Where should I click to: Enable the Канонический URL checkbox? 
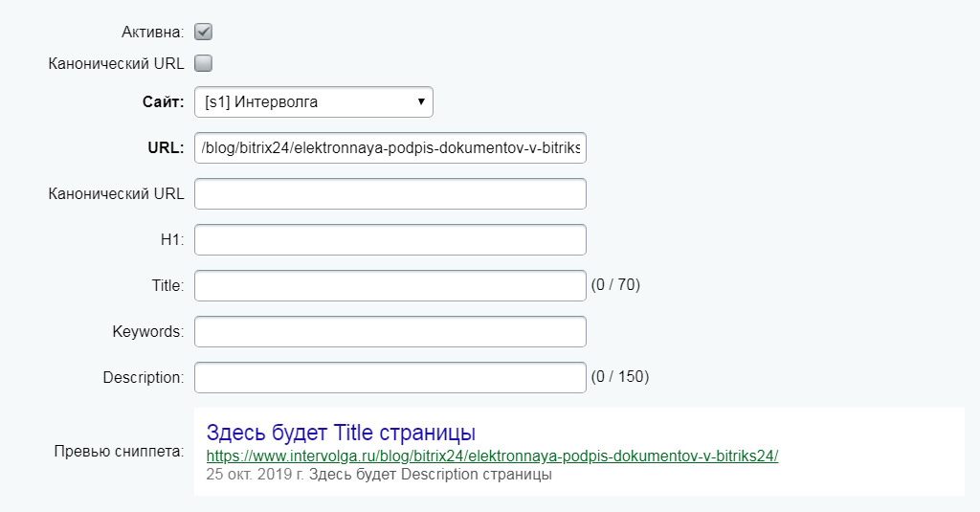(203, 63)
